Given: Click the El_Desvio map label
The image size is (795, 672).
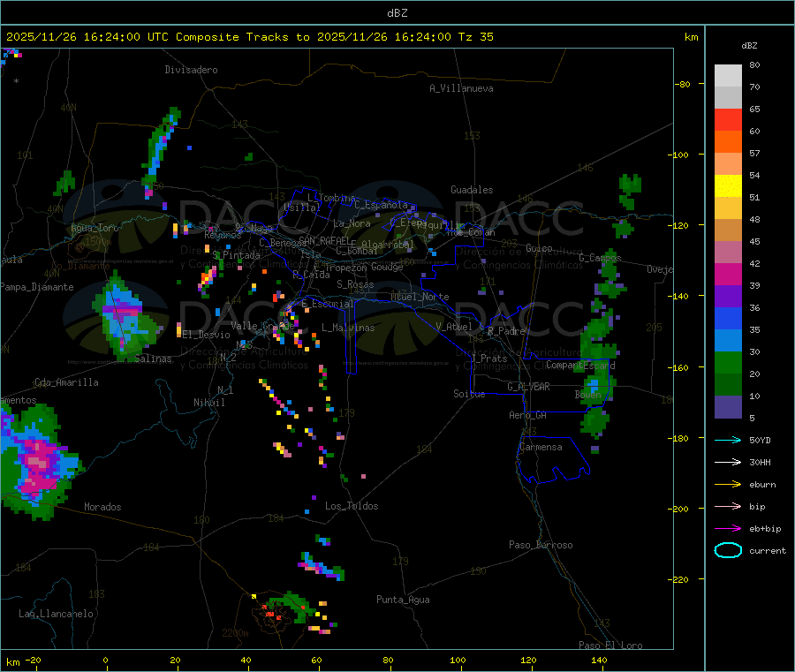Looking at the screenshot, I should pyautogui.click(x=206, y=335).
